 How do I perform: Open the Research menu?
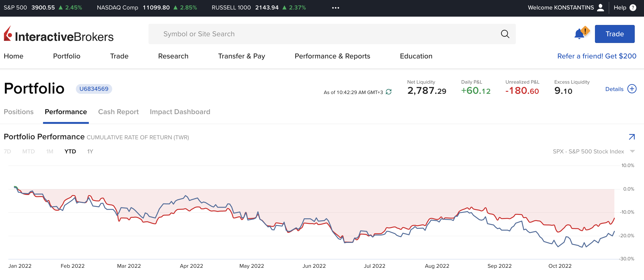pos(173,56)
